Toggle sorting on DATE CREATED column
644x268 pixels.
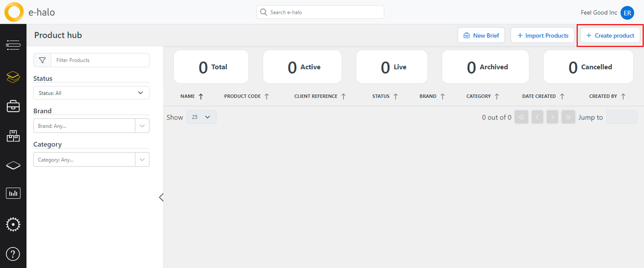click(x=562, y=96)
